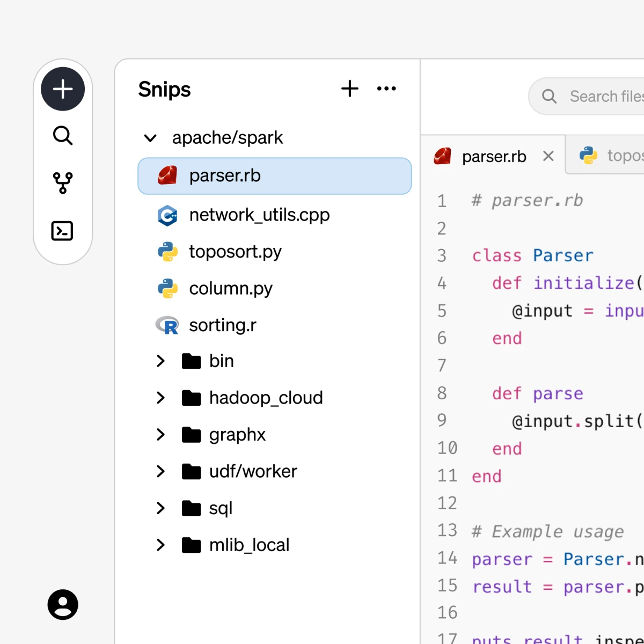The height and width of the screenshot is (644, 644).
Task: Select the sql folder name
Action: pyautogui.click(x=221, y=508)
